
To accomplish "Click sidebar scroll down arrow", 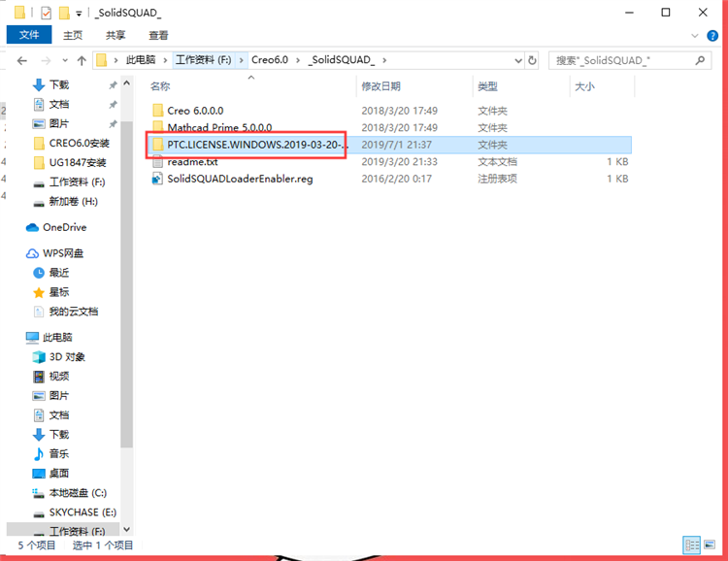I will 127,529.
